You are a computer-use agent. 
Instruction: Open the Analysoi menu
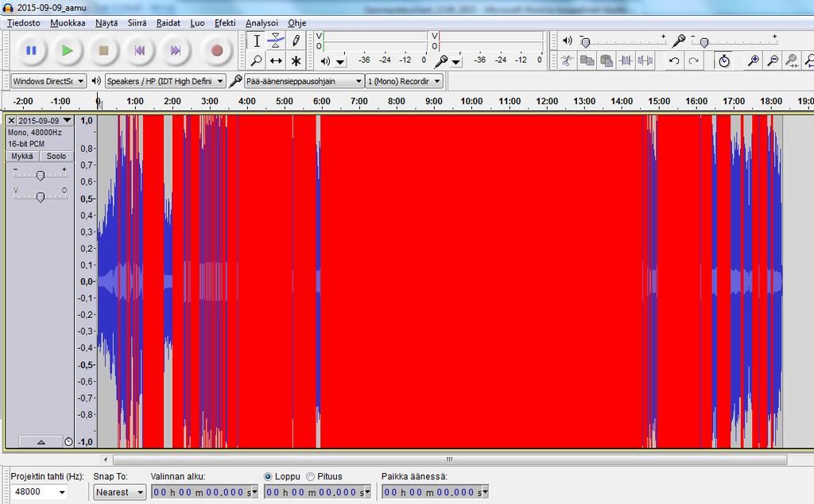click(262, 23)
